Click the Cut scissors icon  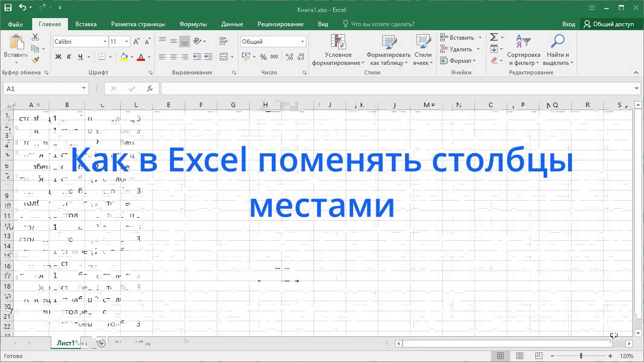click(35, 37)
